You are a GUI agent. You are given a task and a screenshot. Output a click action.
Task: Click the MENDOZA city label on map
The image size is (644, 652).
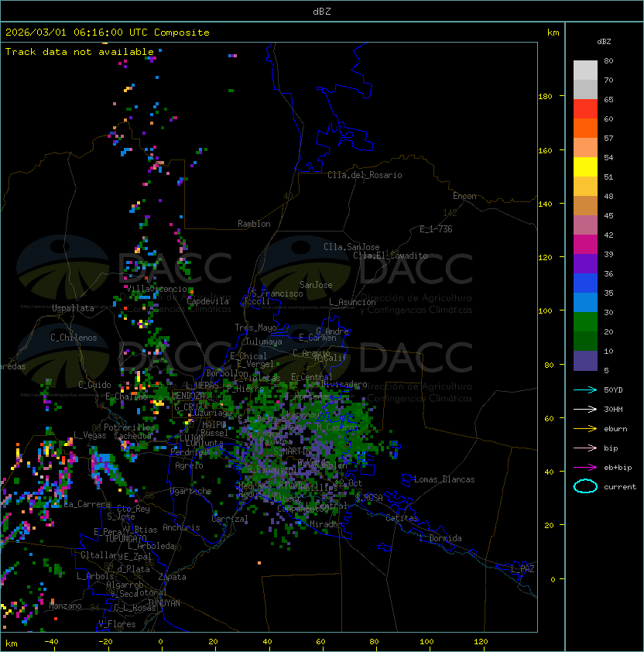pos(189,396)
